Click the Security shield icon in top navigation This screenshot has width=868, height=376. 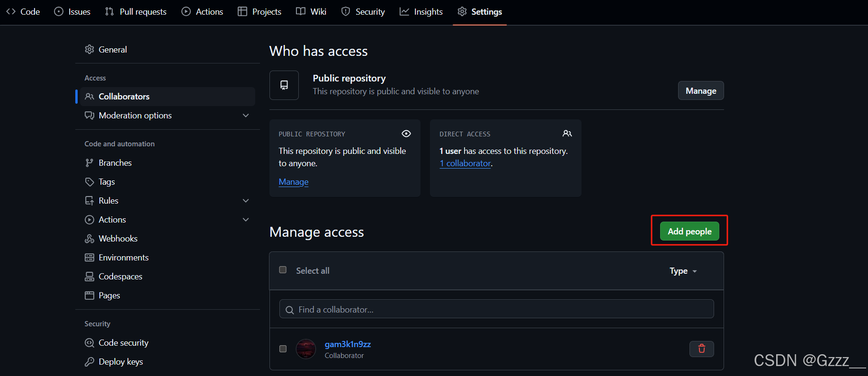coord(346,11)
